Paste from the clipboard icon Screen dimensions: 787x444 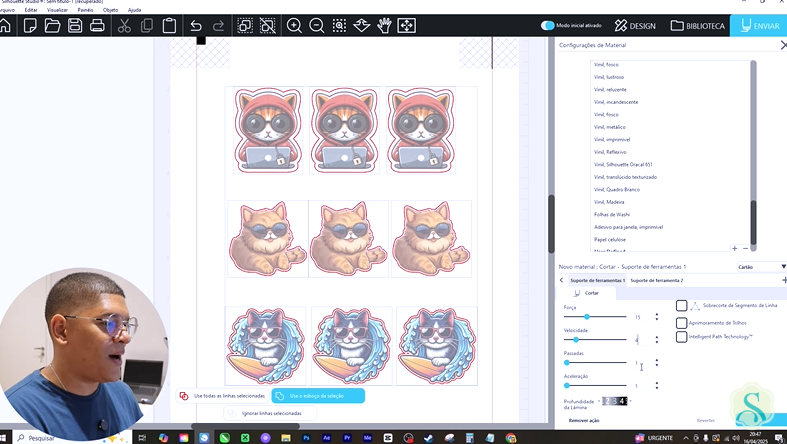click(x=169, y=25)
